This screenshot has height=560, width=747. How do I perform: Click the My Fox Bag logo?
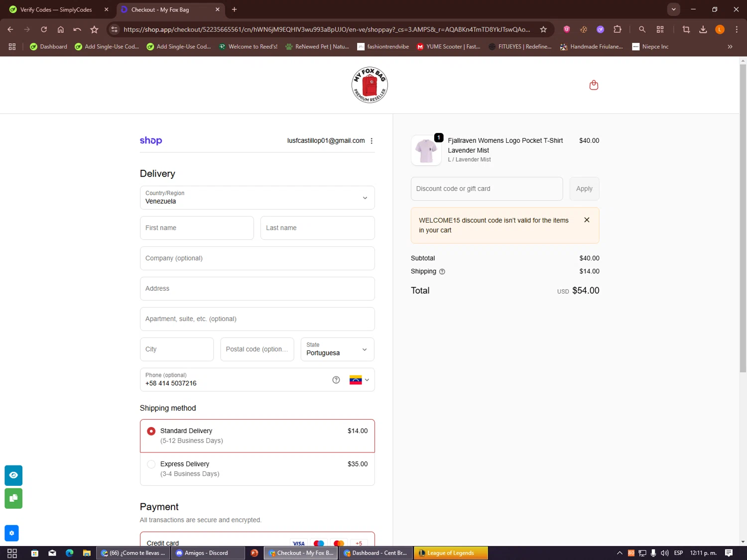click(x=370, y=85)
